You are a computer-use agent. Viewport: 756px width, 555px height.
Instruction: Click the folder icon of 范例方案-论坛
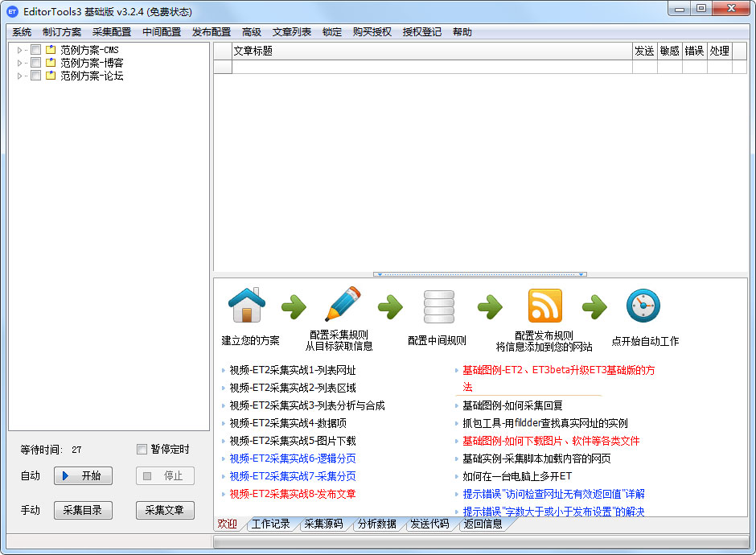click(51, 76)
